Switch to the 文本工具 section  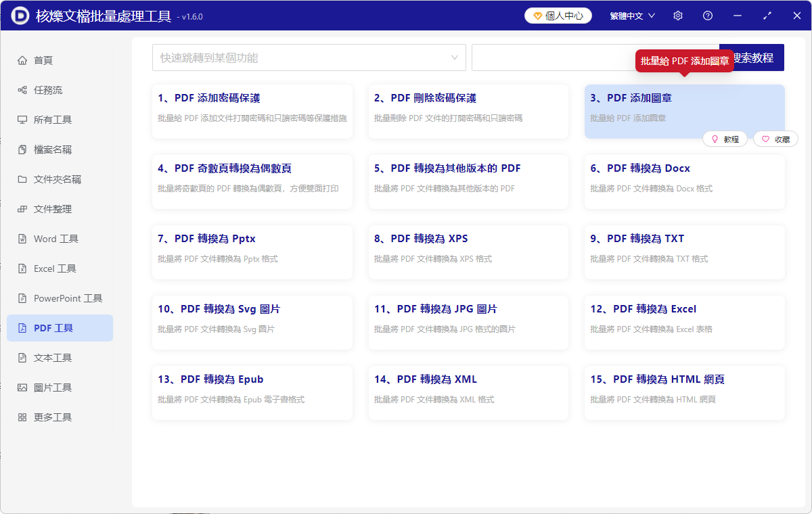tap(60, 357)
